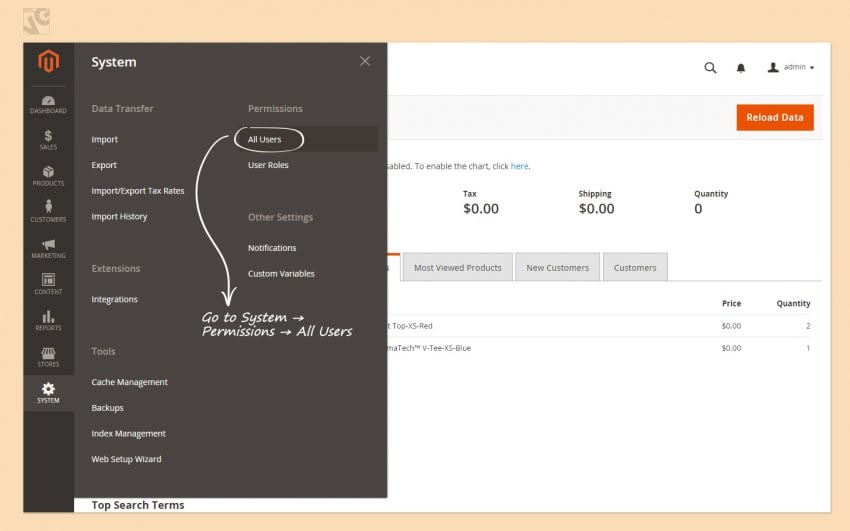
Task: Click the Shipping $0.00 value
Action: click(596, 209)
